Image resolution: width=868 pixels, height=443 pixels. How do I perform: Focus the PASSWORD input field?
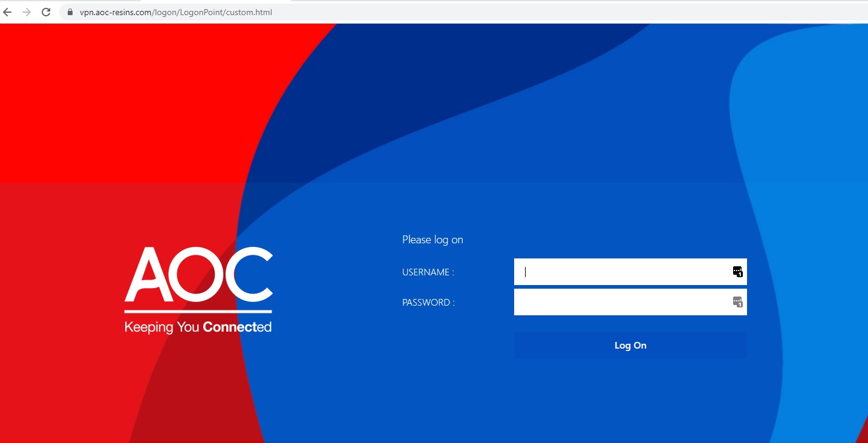630,302
